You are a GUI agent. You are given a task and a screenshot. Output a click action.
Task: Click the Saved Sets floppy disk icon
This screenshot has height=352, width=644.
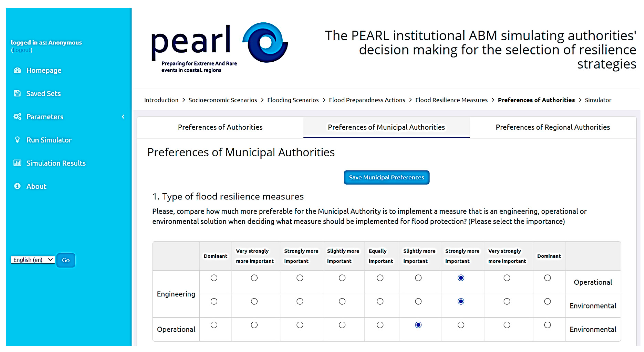pyautogui.click(x=17, y=93)
